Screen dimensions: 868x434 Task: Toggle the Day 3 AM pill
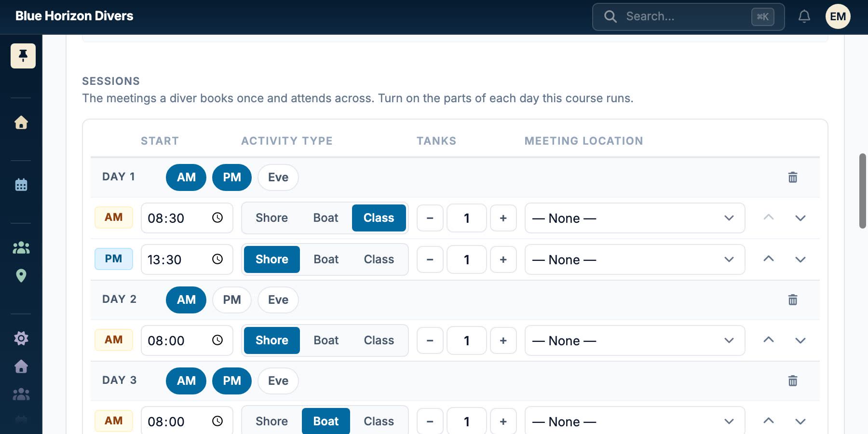186,381
